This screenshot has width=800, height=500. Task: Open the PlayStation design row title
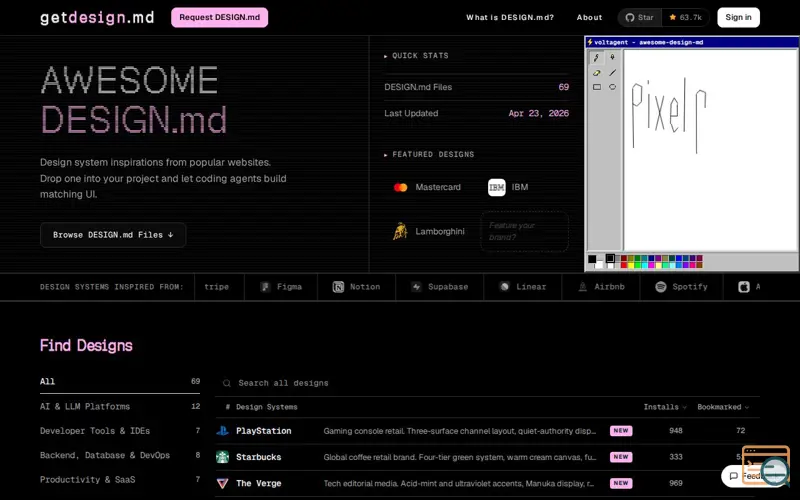[x=263, y=431]
